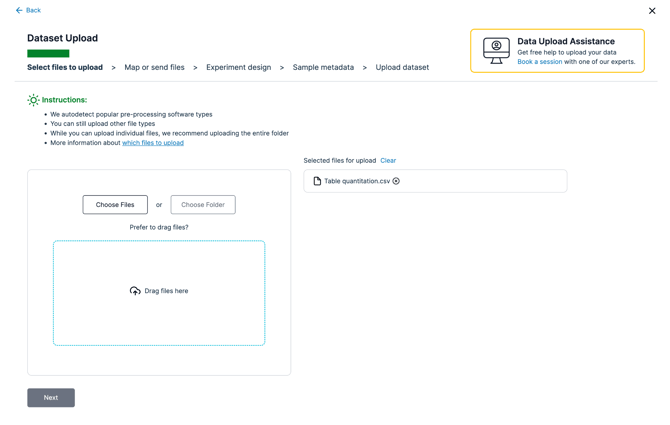Click the back arrow icon
Viewport: 670px width, 425px height.
[19, 10]
